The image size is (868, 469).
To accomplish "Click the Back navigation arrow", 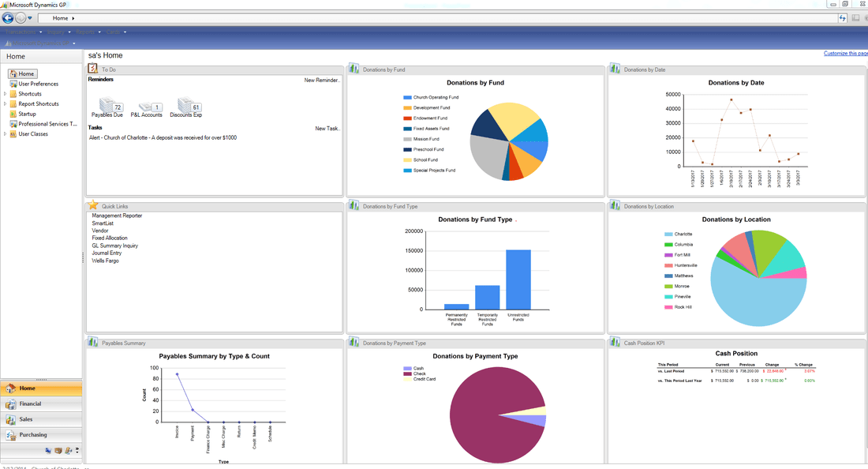I will click(6, 17).
